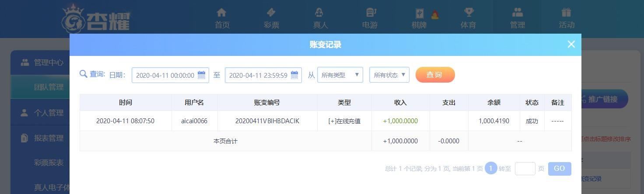Open the start date calendar icon
The image size is (644, 194).
pyautogui.click(x=201, y=75)
